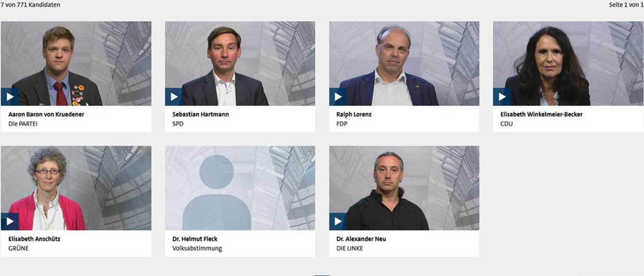The image size is (644, 276).
Task: Click Elisabeth Winkelmeier-Becker's portrait thumbnail
Action: click(x=568, y=64)
